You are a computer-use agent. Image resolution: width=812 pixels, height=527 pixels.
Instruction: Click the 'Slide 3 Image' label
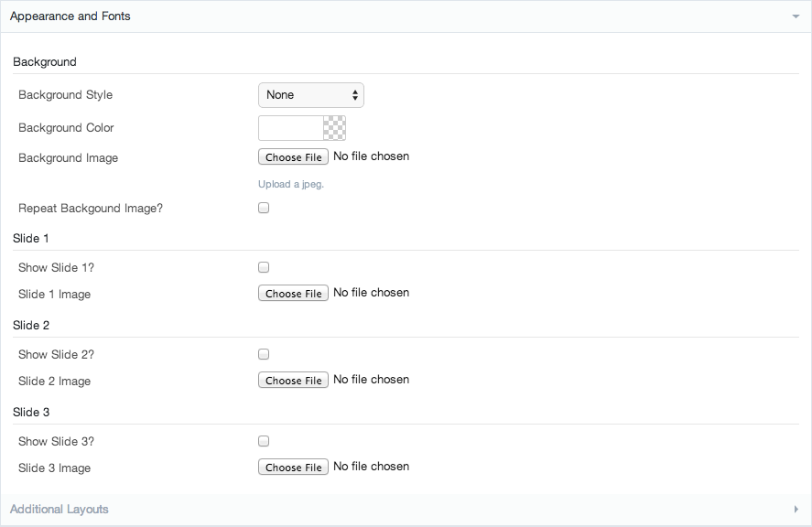(54, 468)
